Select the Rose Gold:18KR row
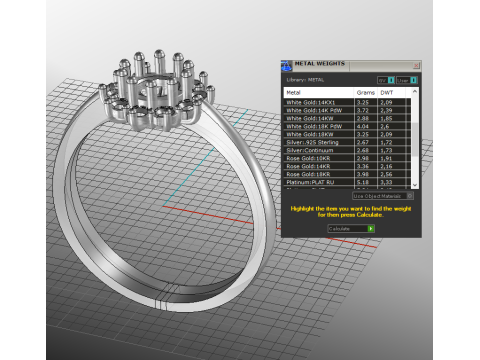480x360 pixels. point(347,174)
